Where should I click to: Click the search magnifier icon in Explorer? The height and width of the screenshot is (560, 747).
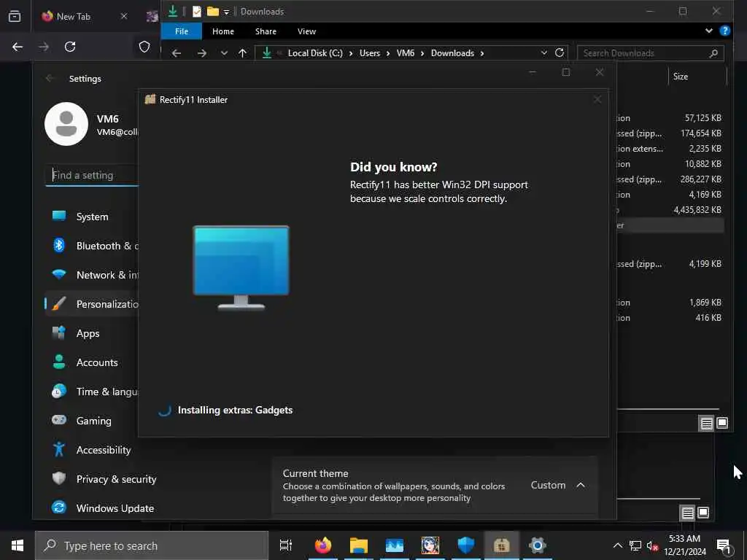click(713, 53)
